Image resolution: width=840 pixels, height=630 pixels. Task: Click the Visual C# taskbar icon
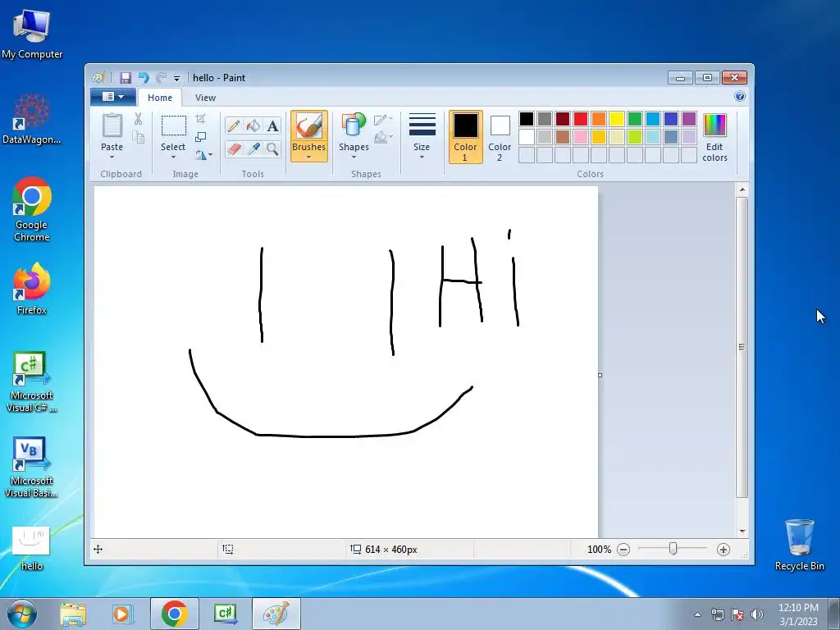(225, 614)
